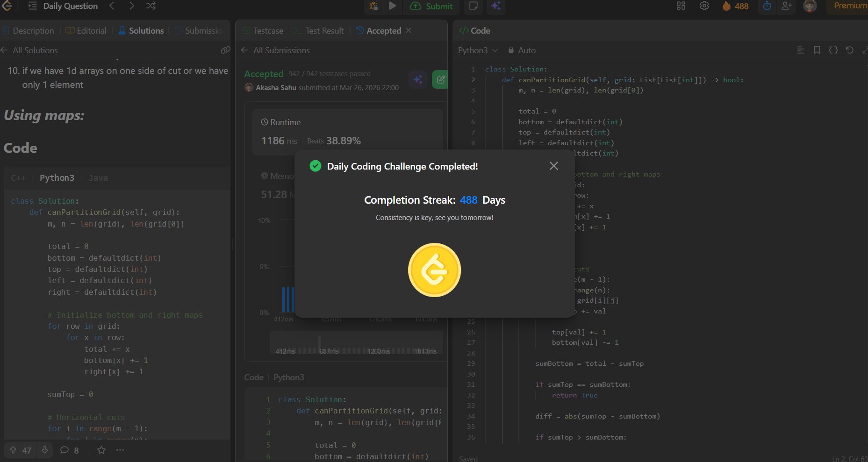Downvote the solution using down arrow
Image resolution: width=868 pixels, height=462 pixels.
[45, 450]
